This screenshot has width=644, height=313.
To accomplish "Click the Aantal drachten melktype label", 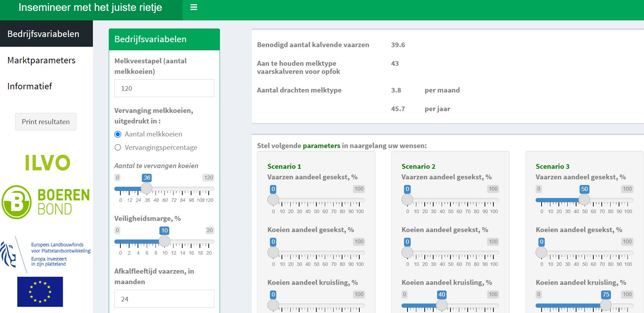I will pyautogui.click(x=299, y=90).
